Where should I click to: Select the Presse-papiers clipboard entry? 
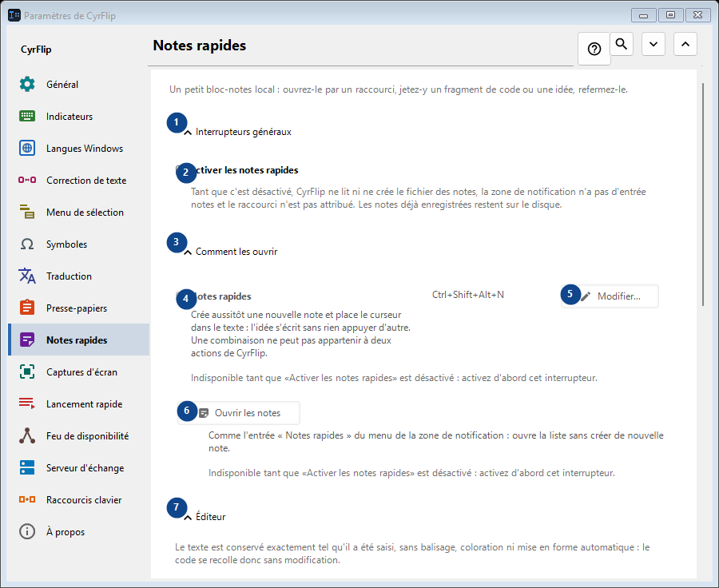tap(79, 308)
